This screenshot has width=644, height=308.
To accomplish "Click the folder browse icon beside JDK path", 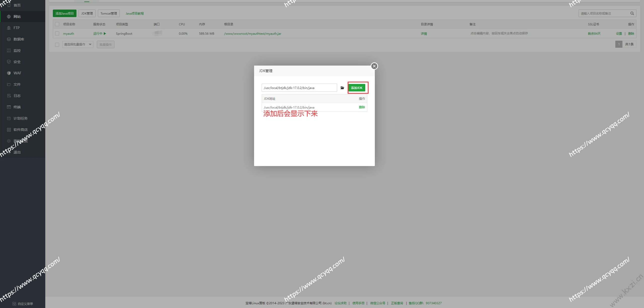I will tap(342, 88).
